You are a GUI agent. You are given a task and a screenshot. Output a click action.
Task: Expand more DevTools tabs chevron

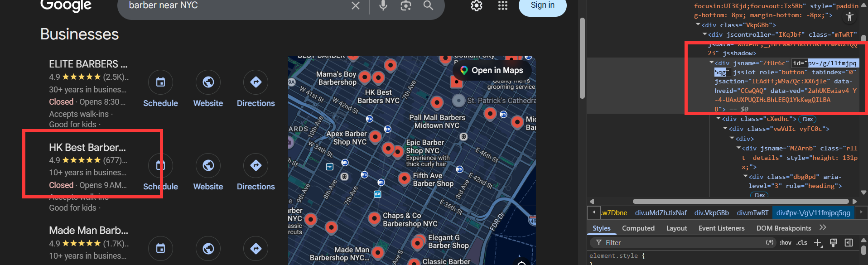click(x=823, y=228)
